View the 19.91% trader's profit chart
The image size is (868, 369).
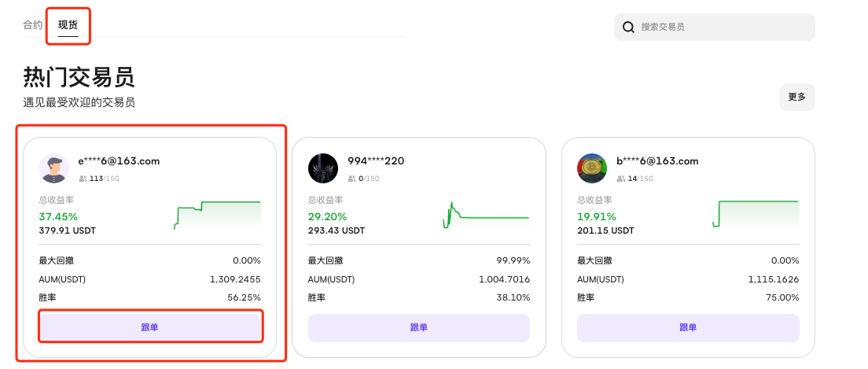[755, 216]
